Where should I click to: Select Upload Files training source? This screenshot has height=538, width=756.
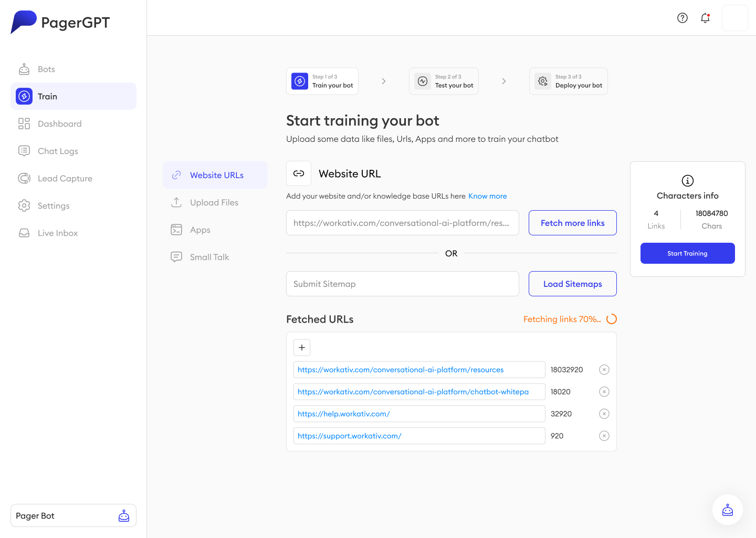tap(215, 202)
